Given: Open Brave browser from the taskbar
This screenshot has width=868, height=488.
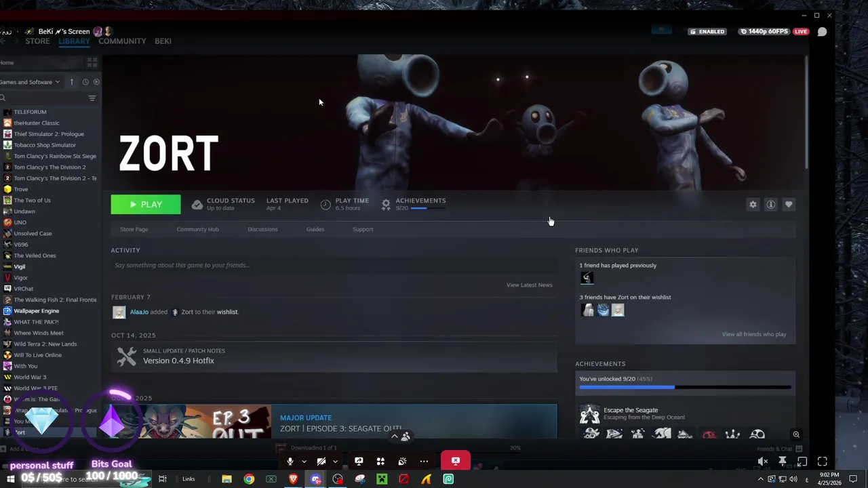Looking at the screenshot, I should pos(293,479).
